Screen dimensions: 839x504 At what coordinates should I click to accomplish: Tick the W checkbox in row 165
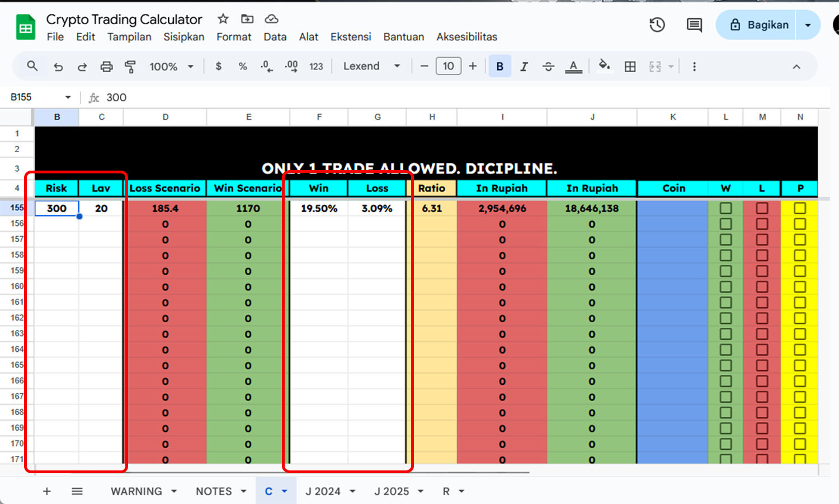(725, 365)
